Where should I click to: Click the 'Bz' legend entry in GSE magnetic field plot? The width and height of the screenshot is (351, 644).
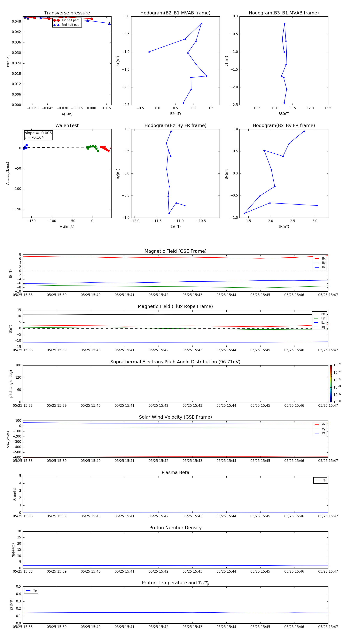(x=320, y=267)
